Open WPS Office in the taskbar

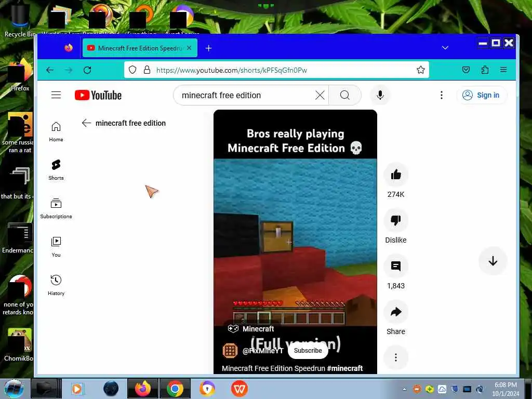coord(239,389)
